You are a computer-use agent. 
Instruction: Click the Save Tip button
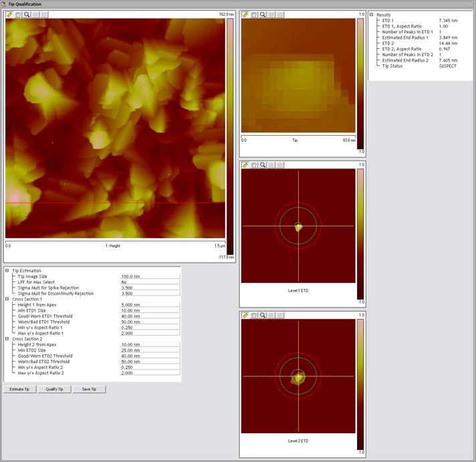coord(90,389)
